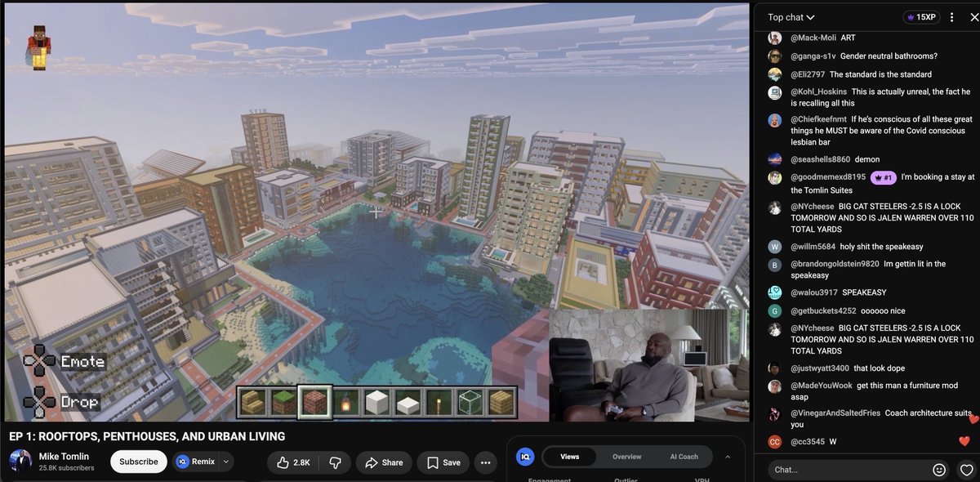Screen dimensions: 980x482
Task: Share the video using the Share button
Action: (383, 462)
